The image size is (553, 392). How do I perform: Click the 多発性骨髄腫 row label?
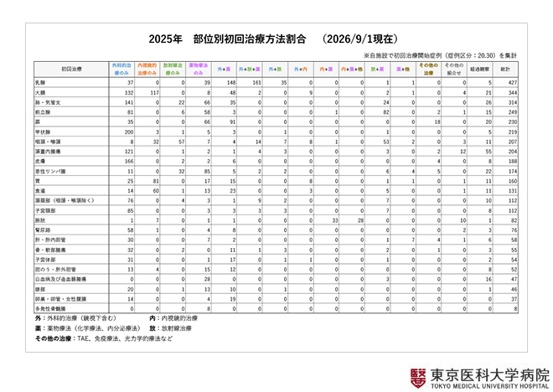[50, 309]
